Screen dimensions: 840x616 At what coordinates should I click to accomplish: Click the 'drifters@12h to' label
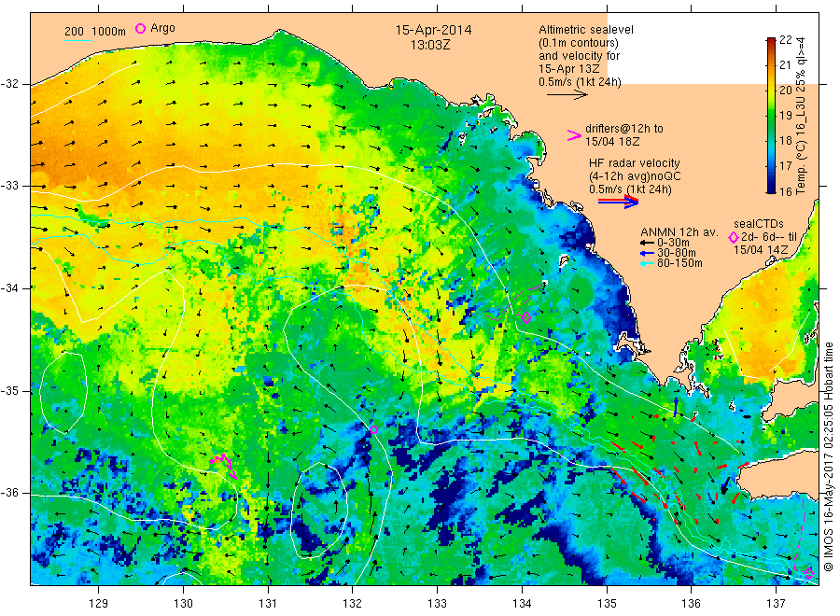624,129
